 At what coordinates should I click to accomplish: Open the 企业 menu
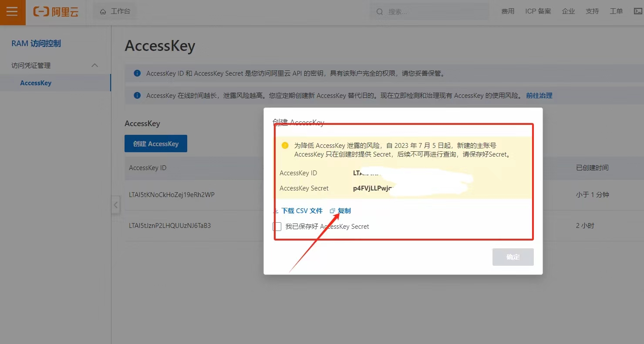[568, 11]
